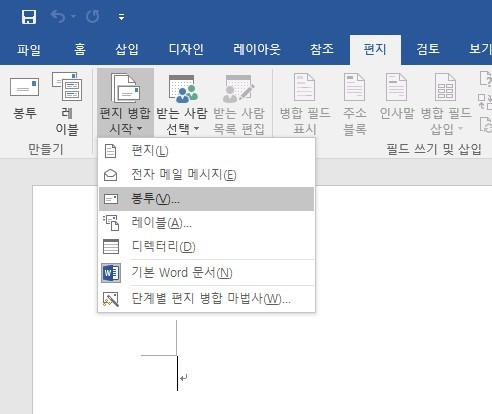The height and width of the screenshot is (414, 492).
Task: Click the update labels icon at ribbon edge
Action: point(486,125)
